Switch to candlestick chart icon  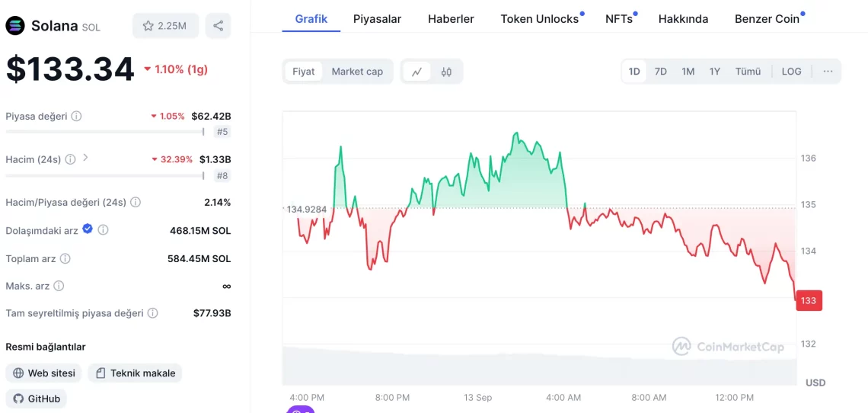click(447, 72)
